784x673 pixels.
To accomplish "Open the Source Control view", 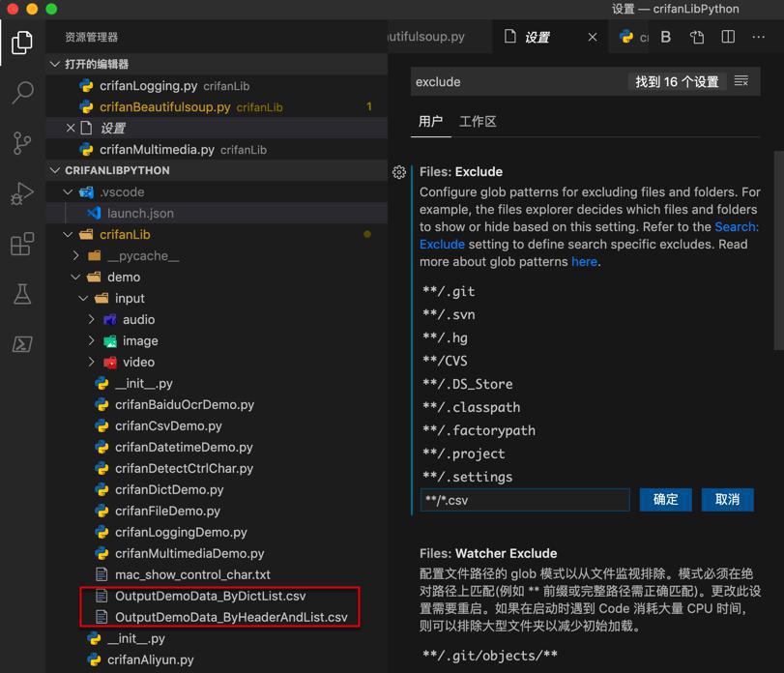I will (22, 143).
